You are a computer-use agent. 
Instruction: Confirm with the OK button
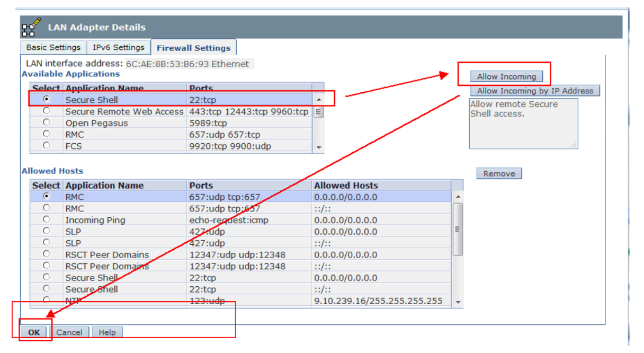coord(34,332)
